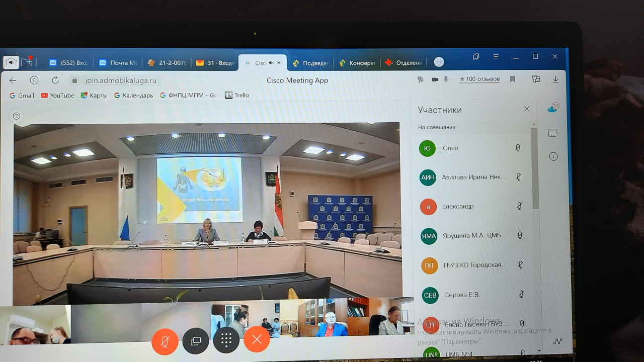644x362 pixels.
Task: Click the muted mic icon for Ярушина М.А.
Action: click(520, 235)
